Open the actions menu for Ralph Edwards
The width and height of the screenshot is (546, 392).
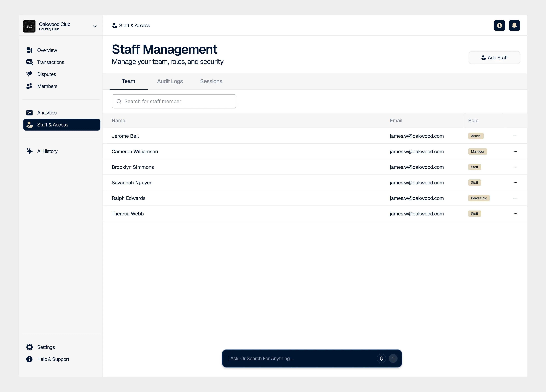coord(515,198)
